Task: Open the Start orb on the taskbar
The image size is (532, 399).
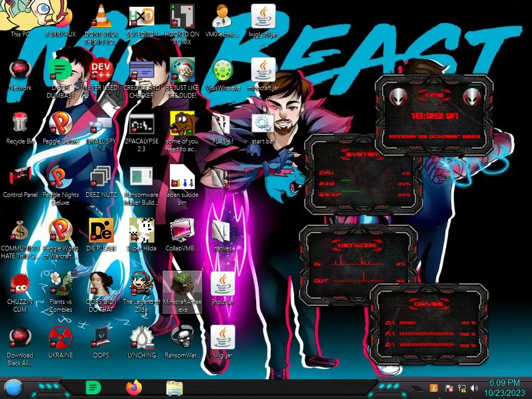Action: coord(13,388)
